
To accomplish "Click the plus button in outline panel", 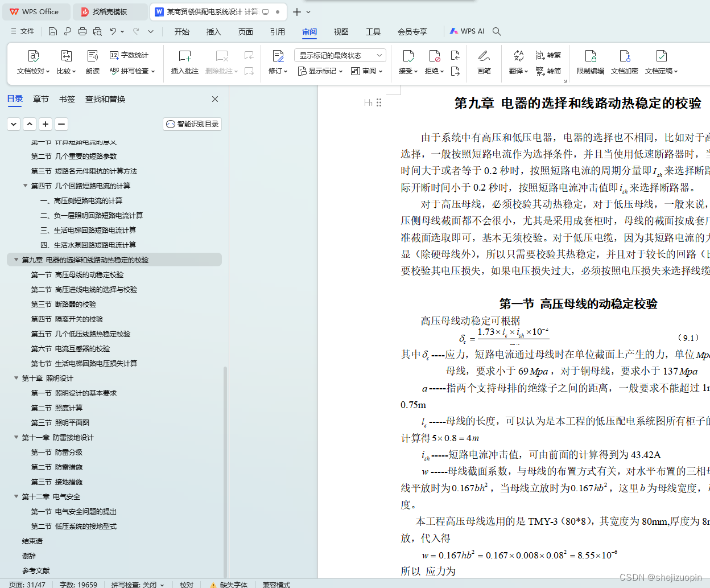I will (46, 124).
